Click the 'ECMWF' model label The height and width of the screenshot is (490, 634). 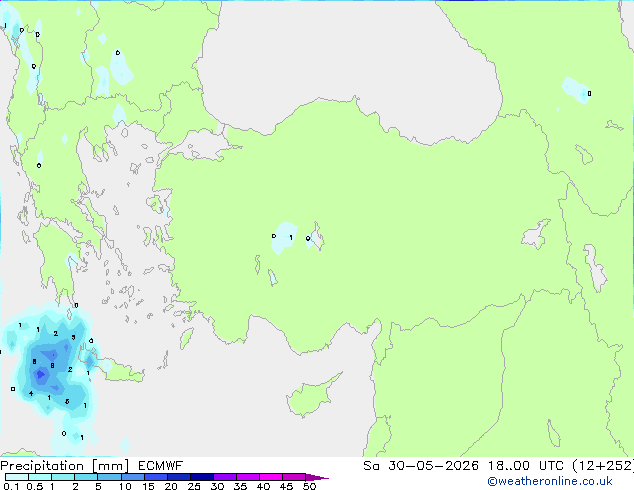(x=161, y=466)
